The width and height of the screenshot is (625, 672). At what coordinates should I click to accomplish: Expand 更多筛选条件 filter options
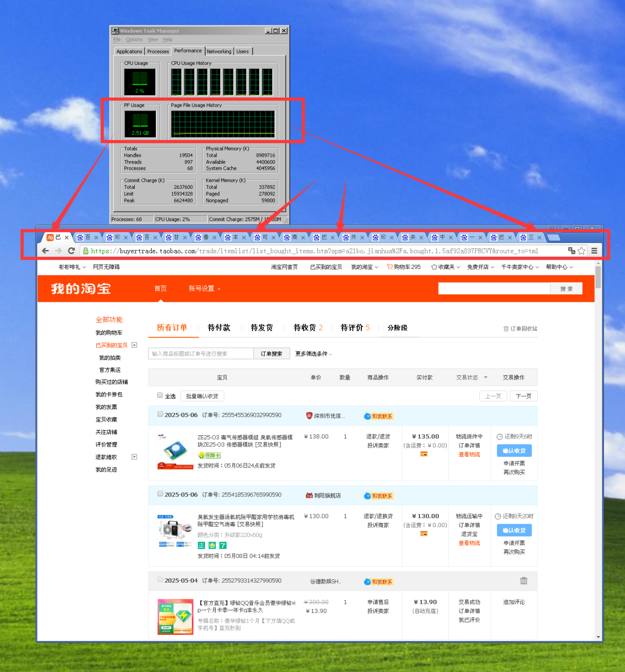(x=313, y=354)
